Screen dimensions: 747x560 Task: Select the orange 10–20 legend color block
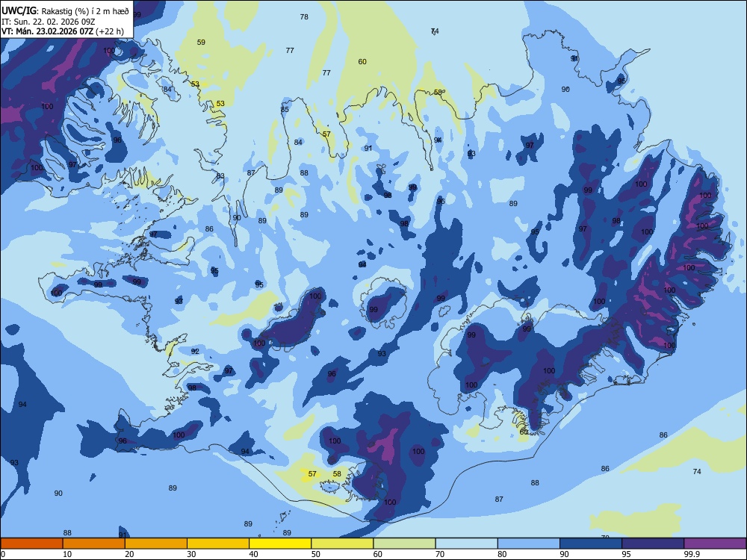click(94, 544)
